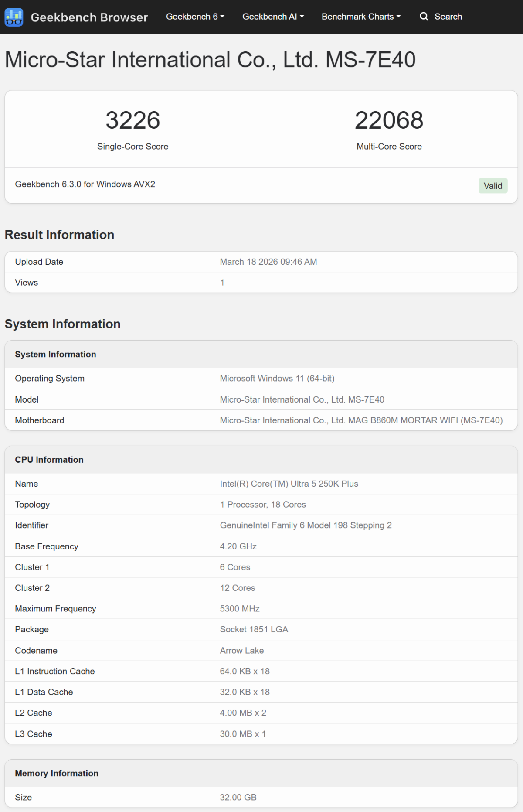Click the Socket 1851 LGA package value
Screen dimensions: 523x812
[x=254, y=629]
